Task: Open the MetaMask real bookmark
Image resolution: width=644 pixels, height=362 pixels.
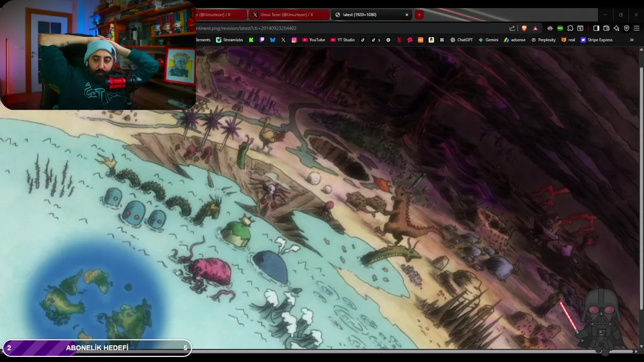Action: click(x=568, y=40)
